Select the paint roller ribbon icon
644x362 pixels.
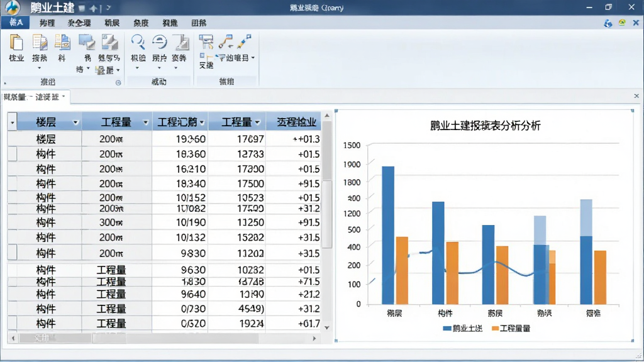tap(206, 41)
